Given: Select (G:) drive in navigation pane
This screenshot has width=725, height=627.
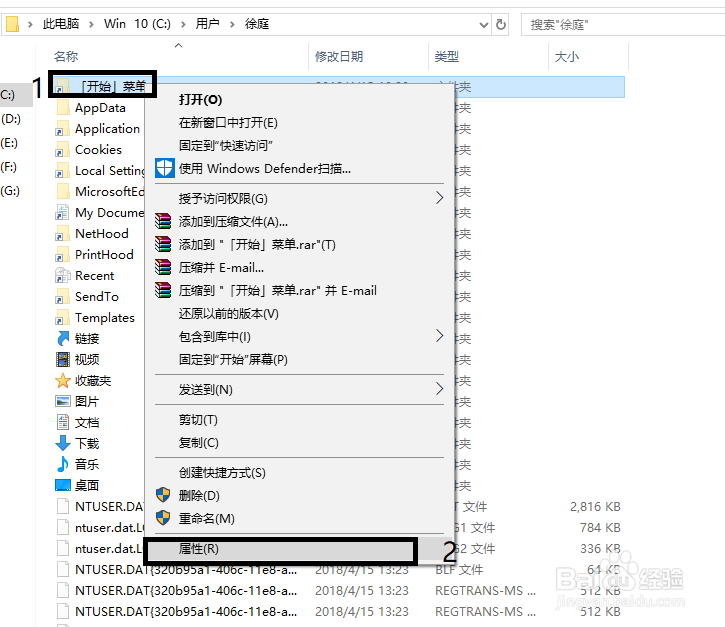Looking at the screenshot, I should point(11,191).
